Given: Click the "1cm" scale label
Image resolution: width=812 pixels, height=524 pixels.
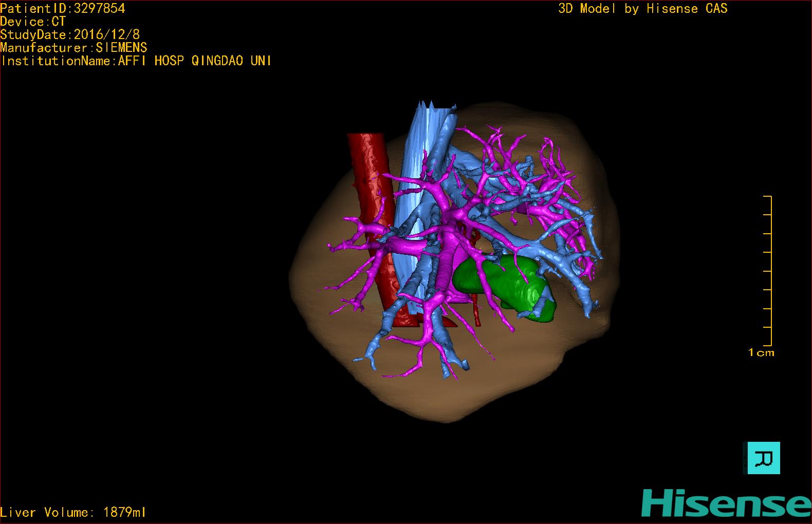Looking at the screenshot, I should 761,353.
